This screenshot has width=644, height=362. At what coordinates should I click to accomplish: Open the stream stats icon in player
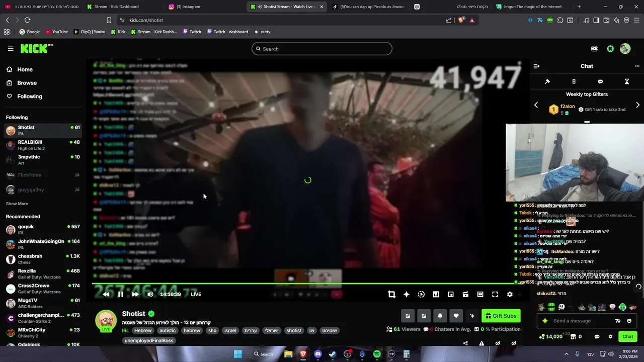436,294
